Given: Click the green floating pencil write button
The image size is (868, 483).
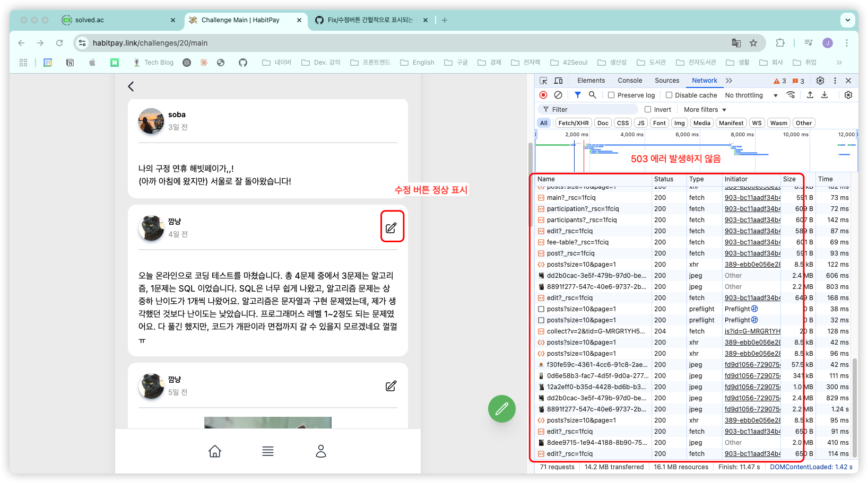Looking at the screenshot, I should (501, 409).
